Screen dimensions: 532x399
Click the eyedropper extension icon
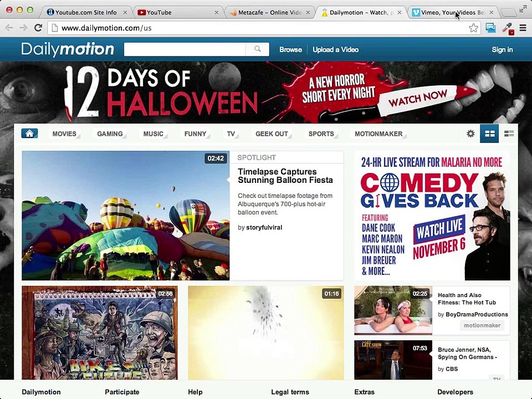click(x=508, y=28)
